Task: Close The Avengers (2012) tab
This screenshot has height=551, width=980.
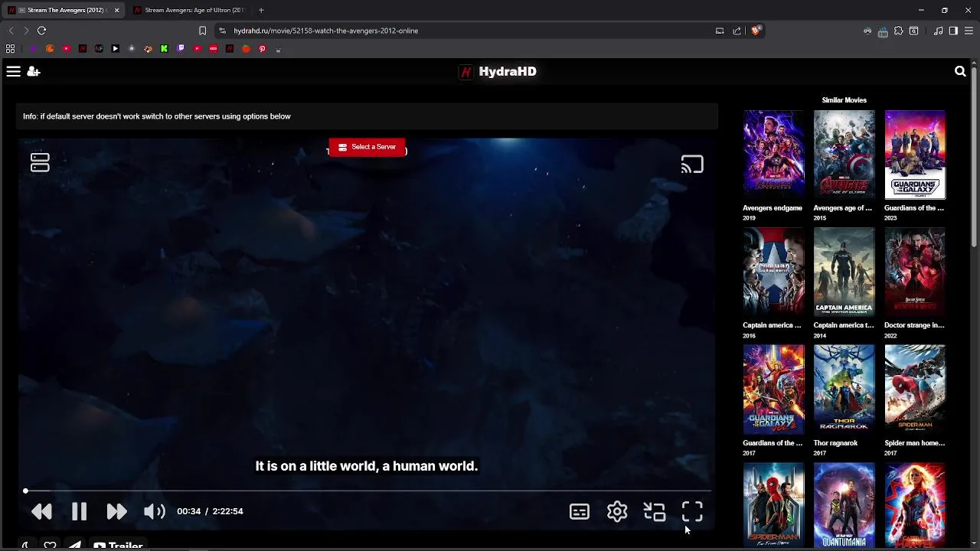Action: tap(117, 10)
